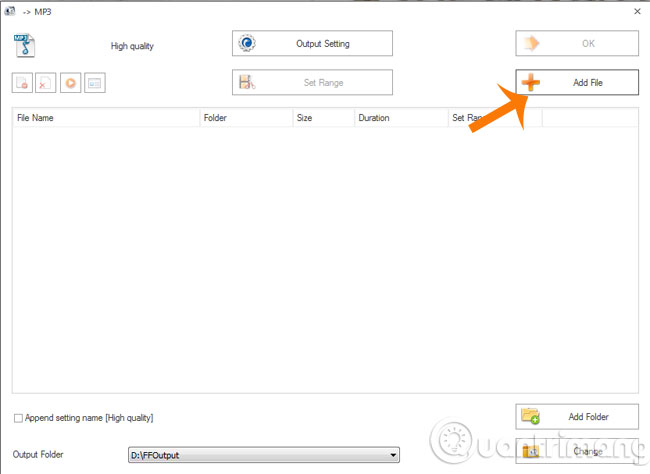Click the Change output folder button
The width and height of the screenshot is (650, 474).
(577, 451)
